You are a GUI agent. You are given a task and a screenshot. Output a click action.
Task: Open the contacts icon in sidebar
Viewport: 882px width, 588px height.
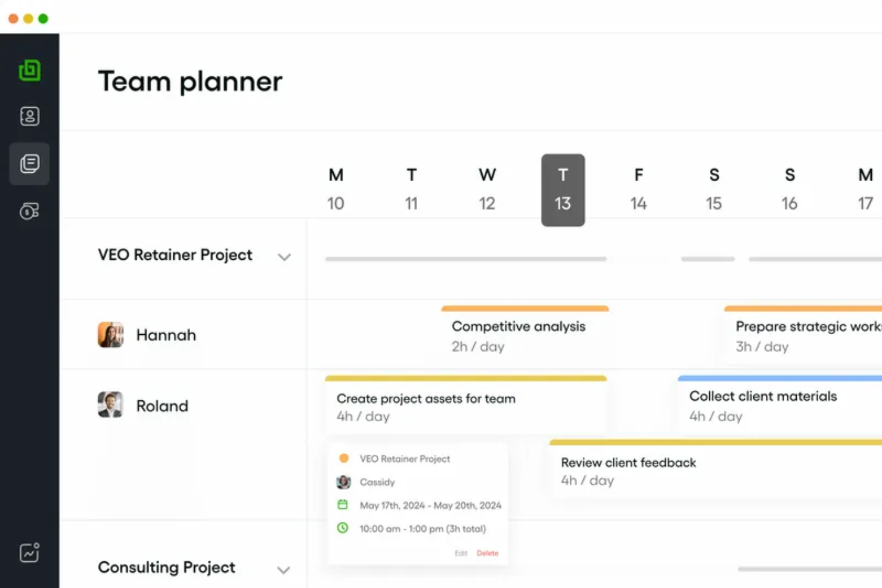tap(29, 116)
